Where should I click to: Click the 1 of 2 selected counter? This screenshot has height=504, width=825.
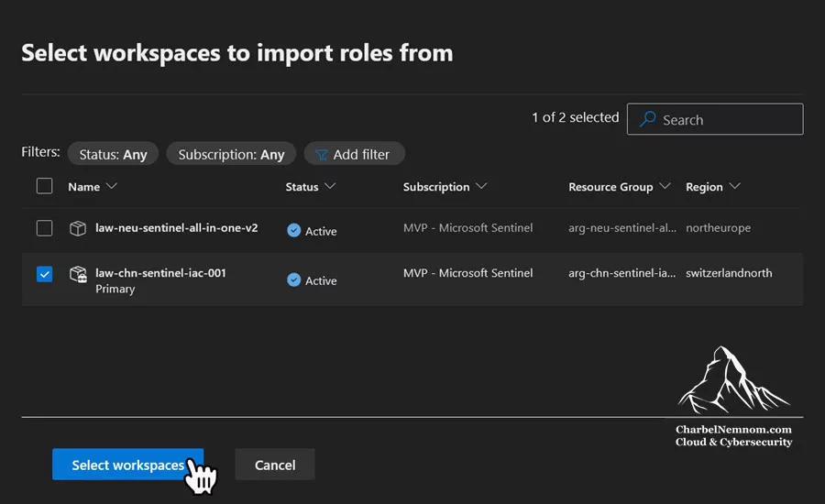[x=575, y=117]
